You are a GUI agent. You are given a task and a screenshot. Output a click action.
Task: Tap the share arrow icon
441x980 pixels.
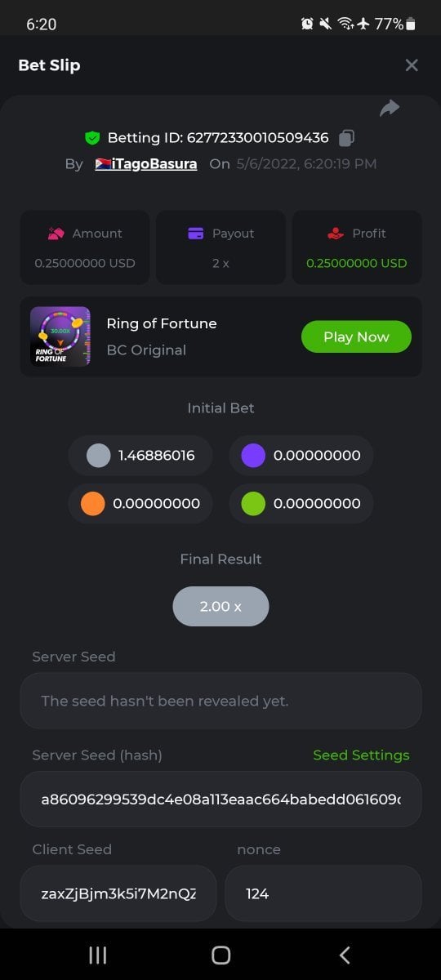coord(390,108)
